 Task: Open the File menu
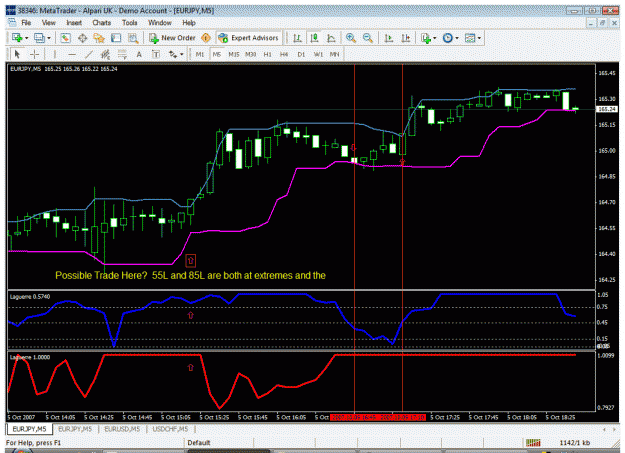26,23
